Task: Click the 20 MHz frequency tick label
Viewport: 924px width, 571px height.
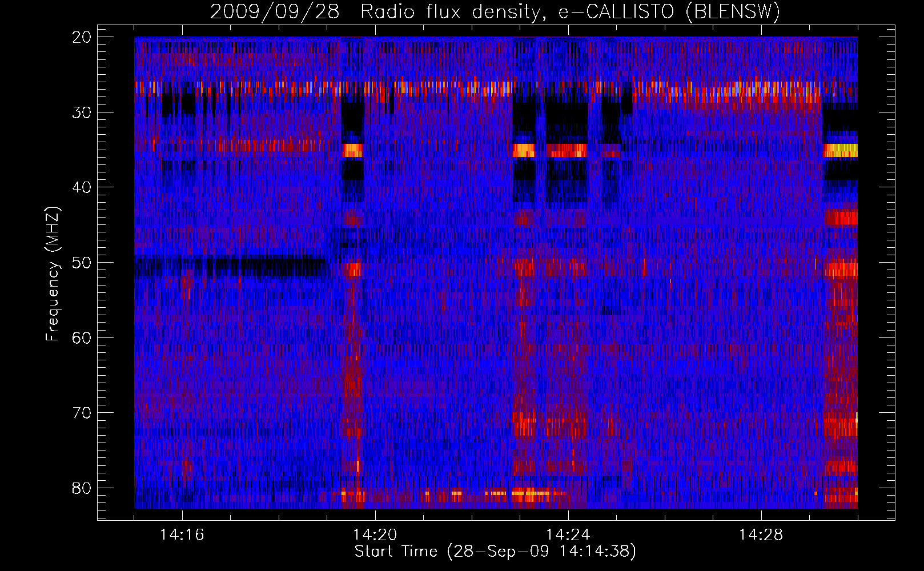Action: [82, 37]
